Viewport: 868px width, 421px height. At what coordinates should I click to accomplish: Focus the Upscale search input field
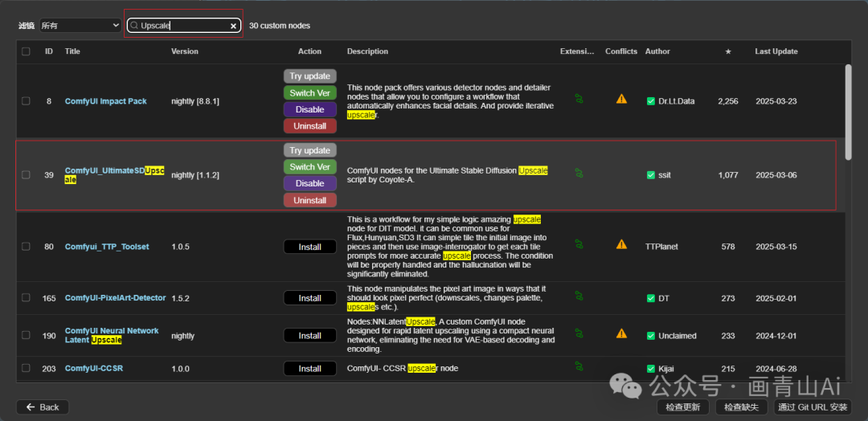click(x=184, y=26)
